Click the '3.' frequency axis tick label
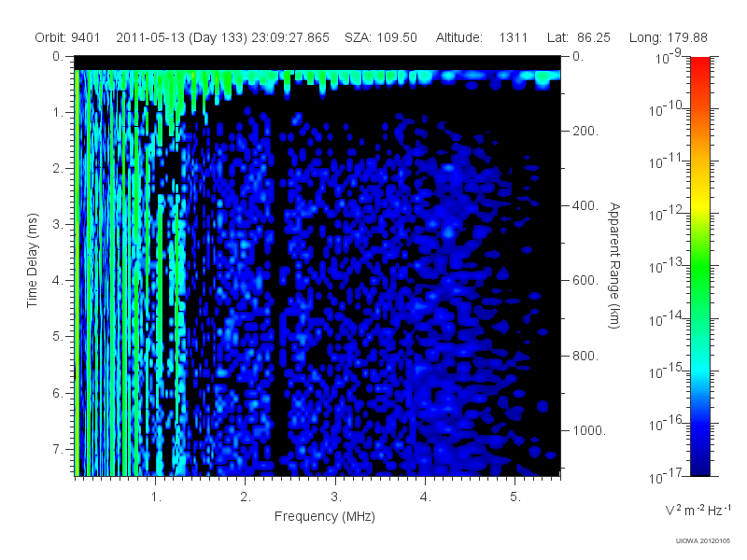Viewport: 747px width, 560px height. 336,497
